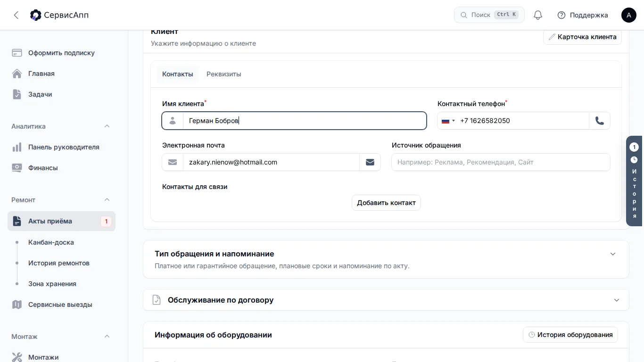Open the country flag phone code dropdown
The image size is (644, 362).
coord(448,121)
